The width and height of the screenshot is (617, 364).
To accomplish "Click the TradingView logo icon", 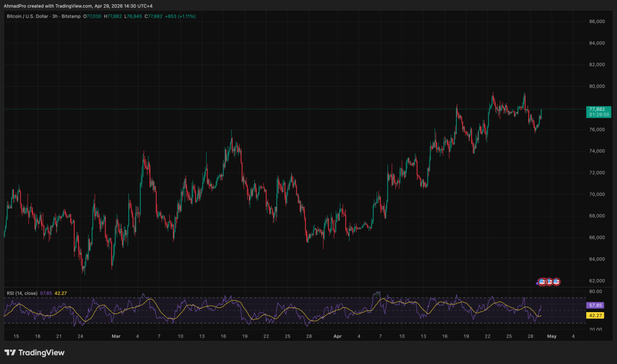I will point(10,353).
